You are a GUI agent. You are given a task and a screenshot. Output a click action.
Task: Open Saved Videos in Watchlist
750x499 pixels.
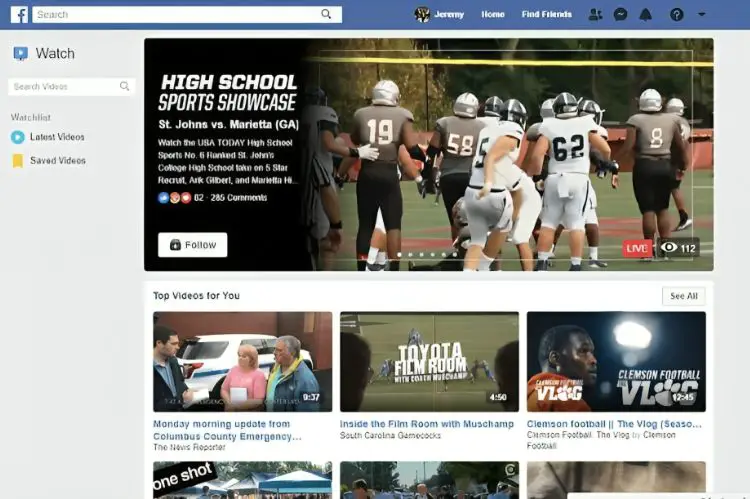point(58,161)
